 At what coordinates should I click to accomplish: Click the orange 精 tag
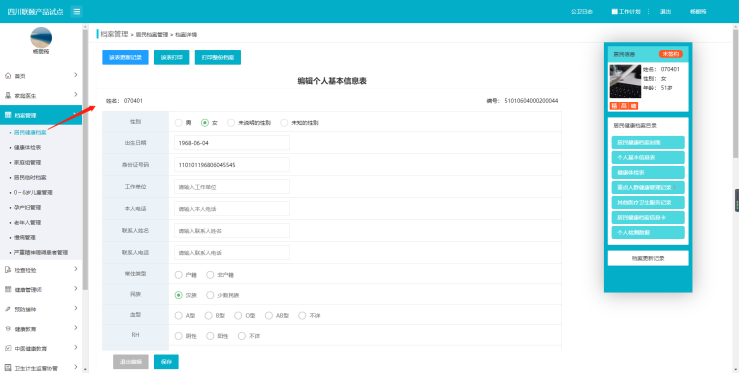pyautogui.click(x=614, y=106)
